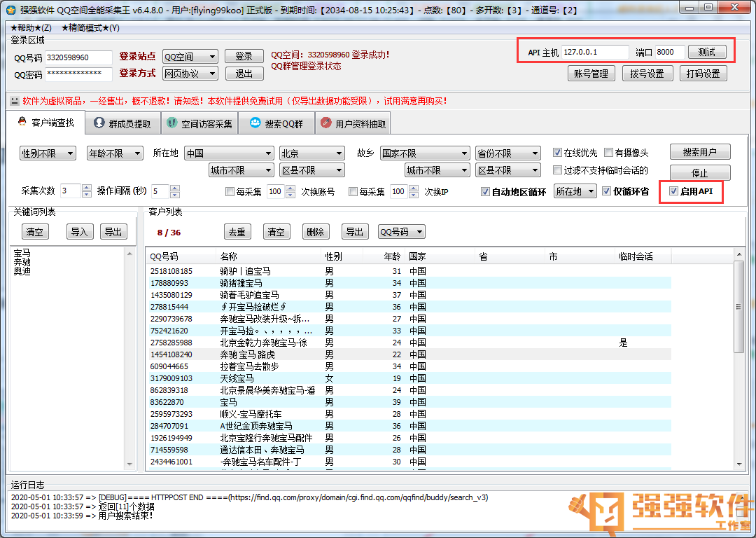Screen dimensions: 756x538
Task: Open the 所在地 loop mode dropdown
Action: click(575, 191)
